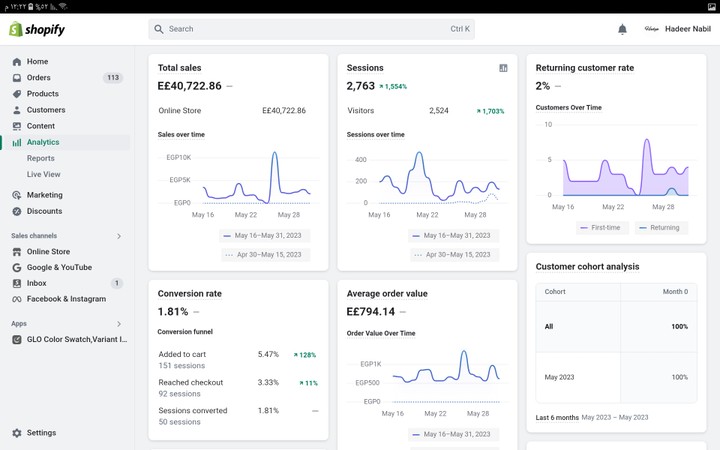This screenshot has width=720, height=450.
Task: Open Facebook & Instagram channel
Action: coord(66,298)
